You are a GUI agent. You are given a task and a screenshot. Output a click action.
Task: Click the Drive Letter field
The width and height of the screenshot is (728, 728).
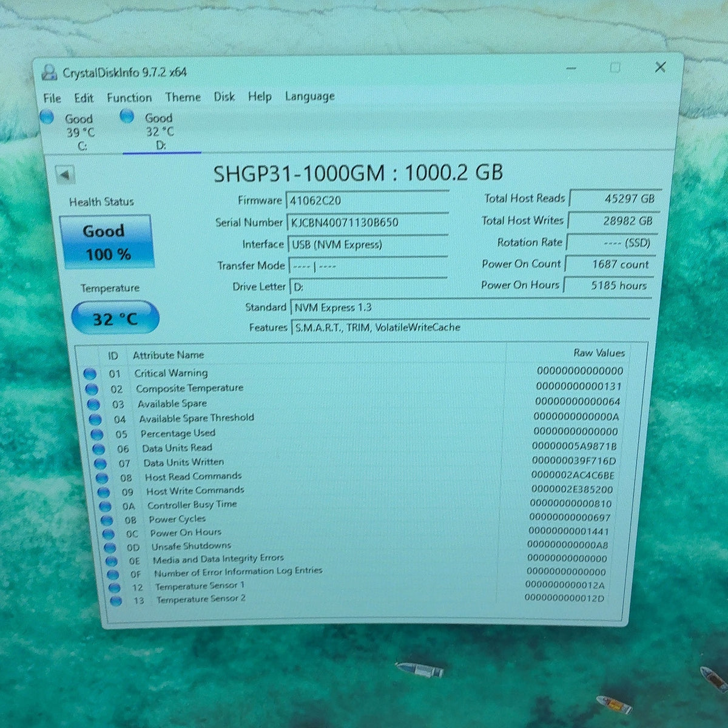pyautogui.click(x=368, y=287)
